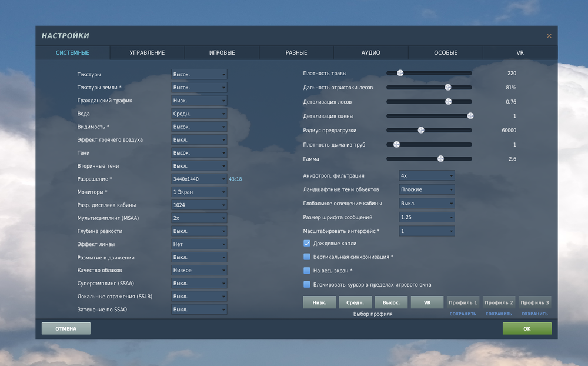Viewport: 588px width, 366px height.
Task: Expand Ландшафтные тени объектов dropdown
Action: (x=427, y=189)
